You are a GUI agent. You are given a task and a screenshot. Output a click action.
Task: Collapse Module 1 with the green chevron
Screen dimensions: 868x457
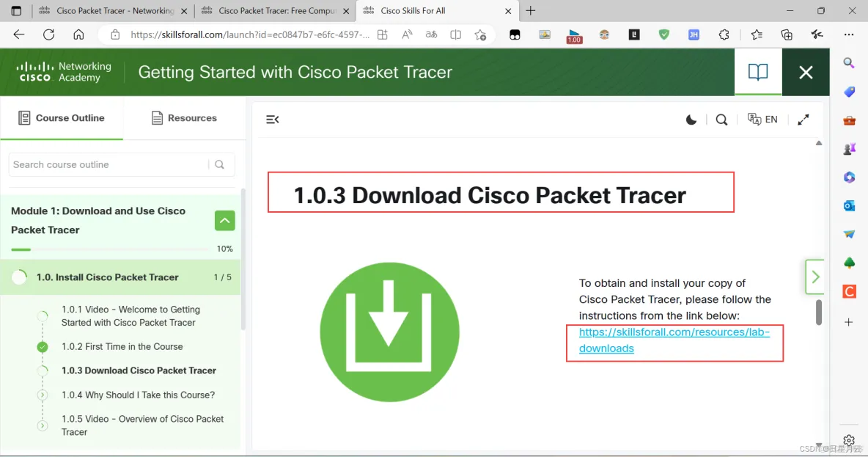225,221
